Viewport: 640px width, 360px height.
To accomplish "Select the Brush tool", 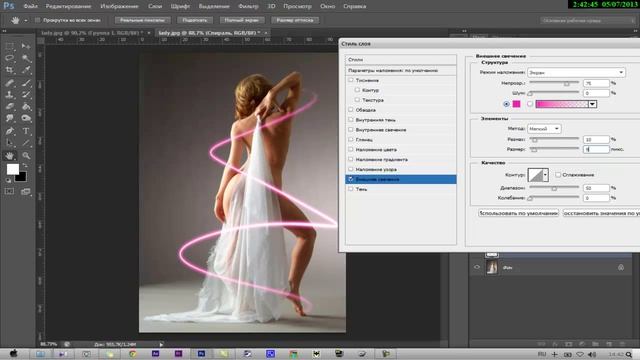I will pyautogui.click(x=26, y=83).
